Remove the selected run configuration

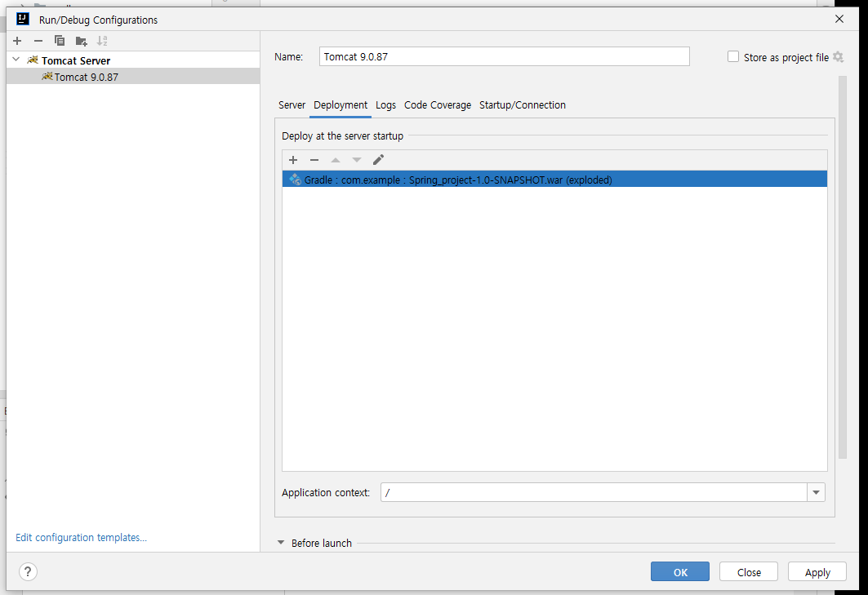tap(38, 41)
